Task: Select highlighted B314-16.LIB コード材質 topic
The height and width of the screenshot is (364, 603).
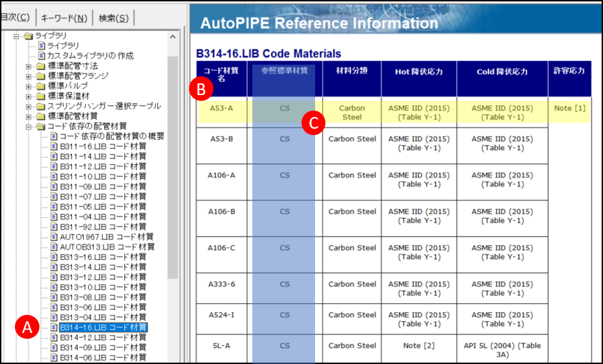Action: [x=103, y=327]
